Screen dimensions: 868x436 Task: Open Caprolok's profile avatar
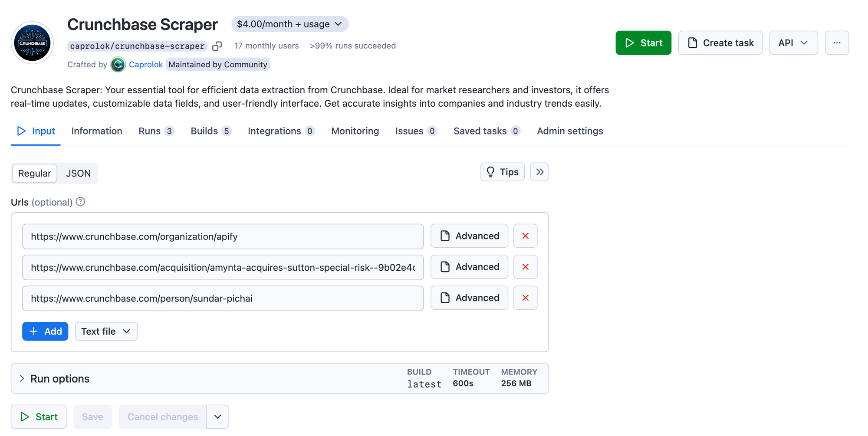(x=117, y=64)
